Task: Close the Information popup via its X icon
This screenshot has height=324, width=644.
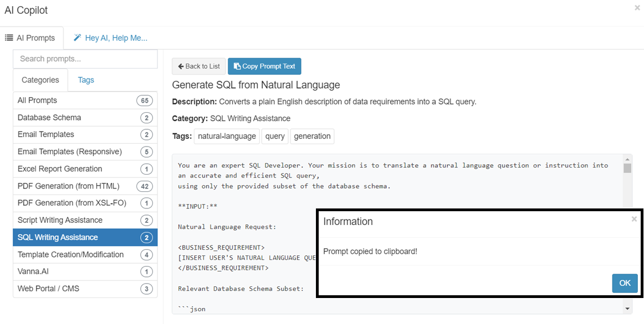Action: pyautogui.click(x=635, y=218)
